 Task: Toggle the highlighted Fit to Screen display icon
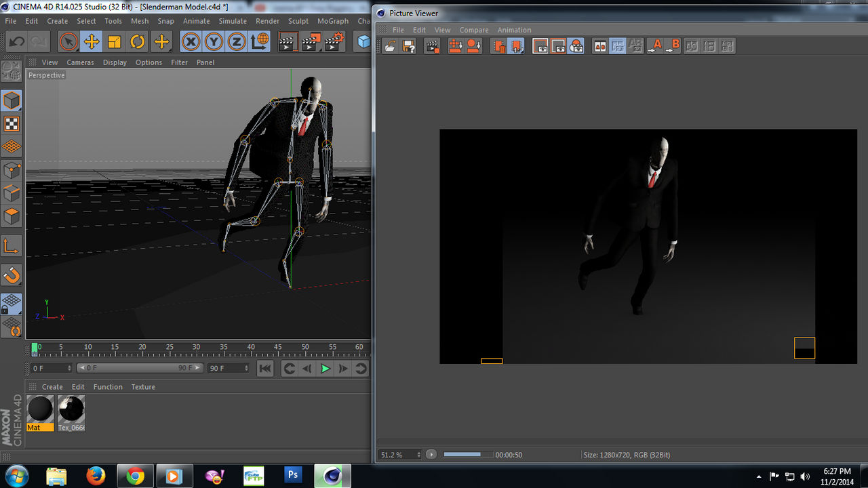coord(618,46)
